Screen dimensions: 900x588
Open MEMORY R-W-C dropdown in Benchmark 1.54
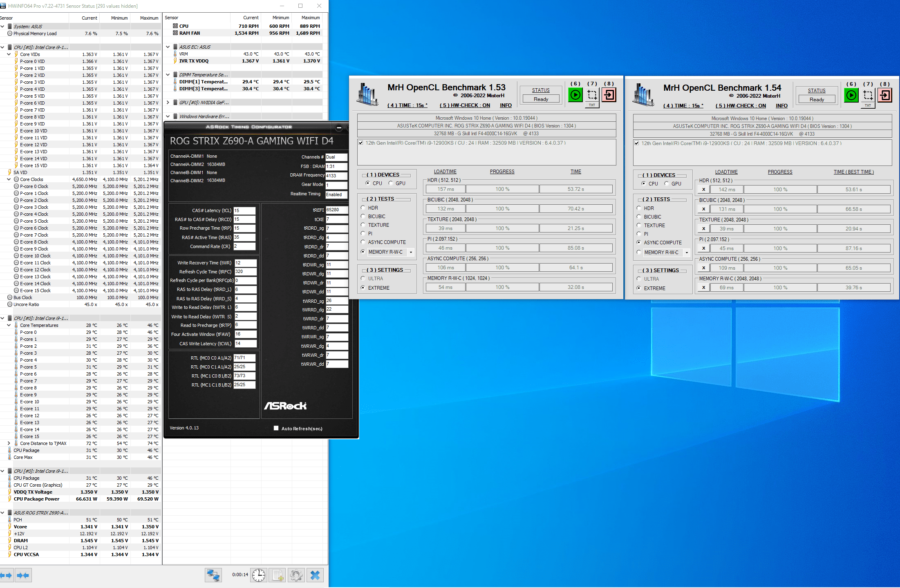[687, 253]
